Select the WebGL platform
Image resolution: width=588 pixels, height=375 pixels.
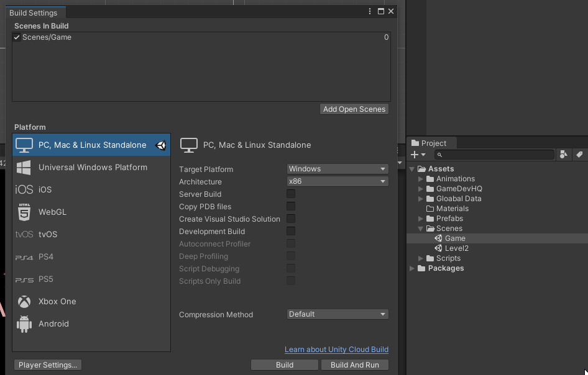click(x=91, y=212)
